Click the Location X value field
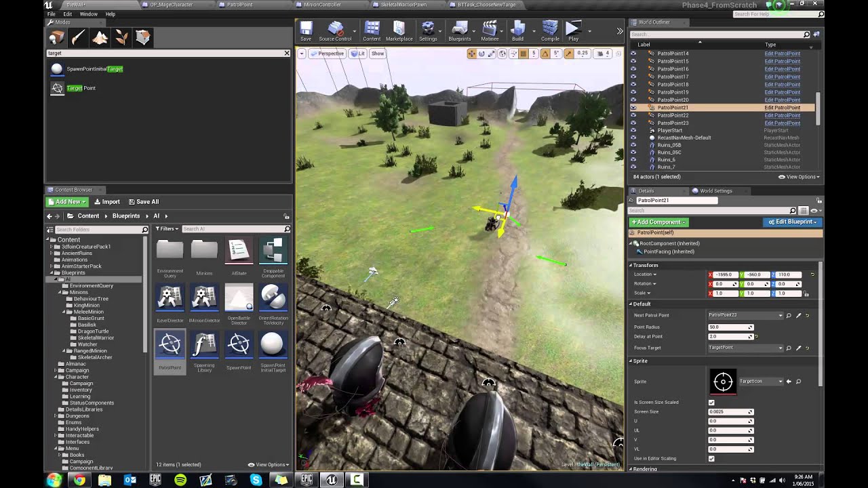868x488 pixels. coord(726,274)
